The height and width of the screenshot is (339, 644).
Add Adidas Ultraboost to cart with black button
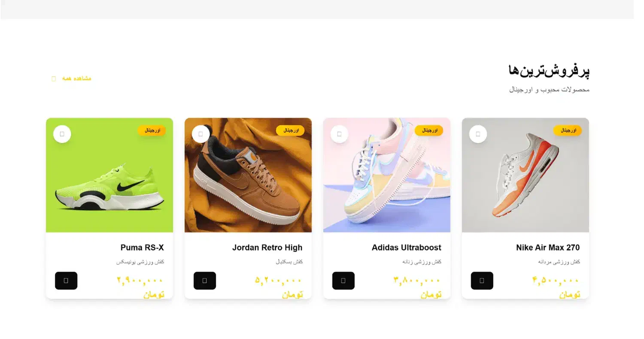coord(343,281)
